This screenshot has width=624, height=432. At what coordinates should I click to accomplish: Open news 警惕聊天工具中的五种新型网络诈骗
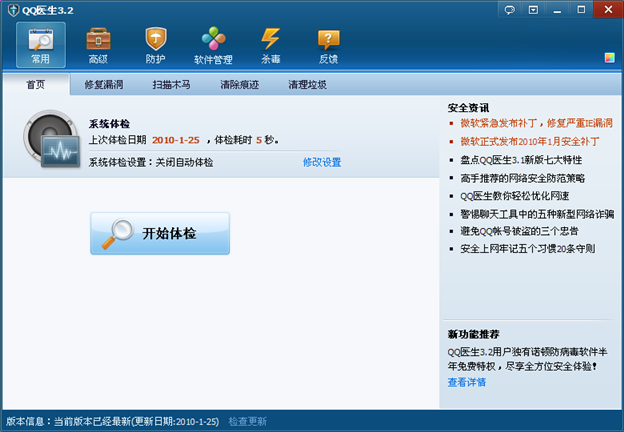537,214
